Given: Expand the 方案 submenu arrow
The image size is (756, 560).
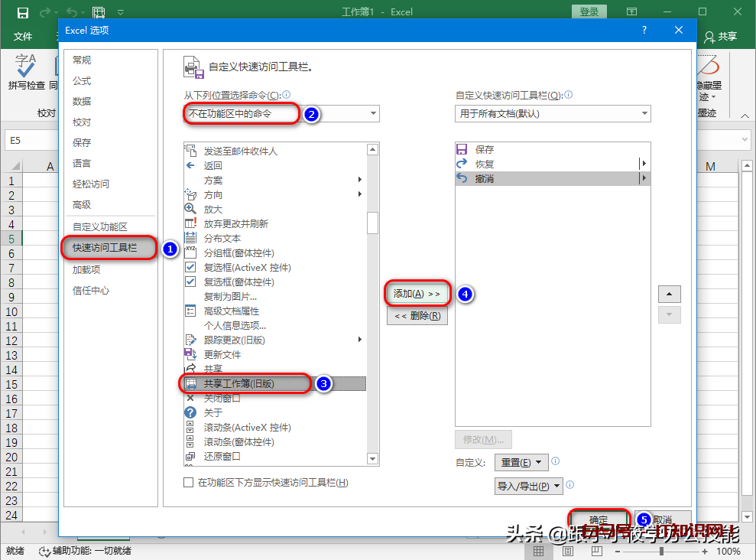Looking at the screenshot, I should pyautogui.click(x=360, y=180).
